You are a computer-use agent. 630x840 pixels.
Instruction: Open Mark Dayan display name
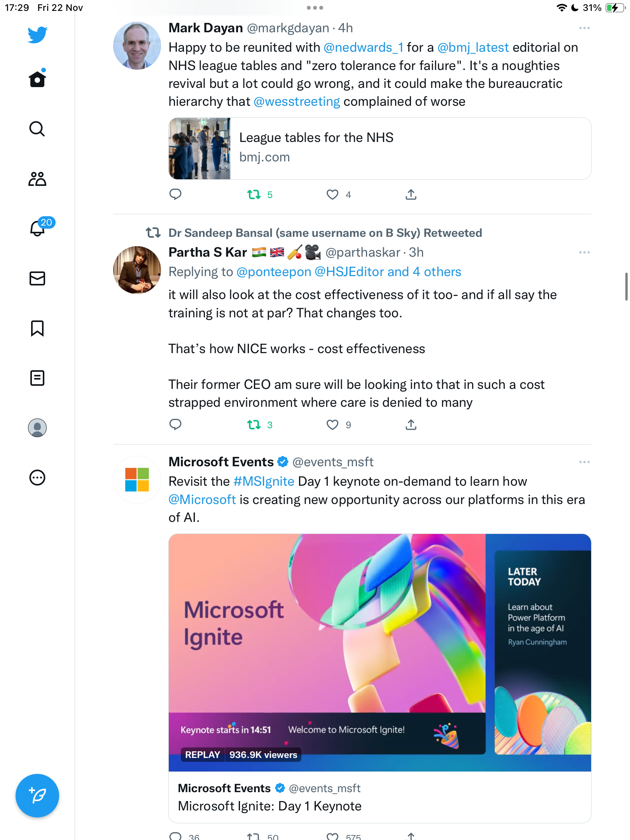pyautogui.click(x=206, y=28)
